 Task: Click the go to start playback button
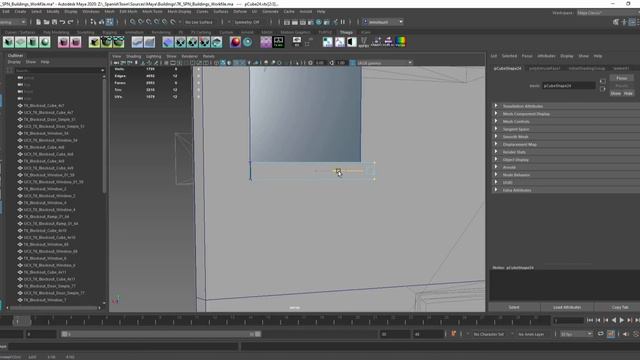click(x=590, y=320)
